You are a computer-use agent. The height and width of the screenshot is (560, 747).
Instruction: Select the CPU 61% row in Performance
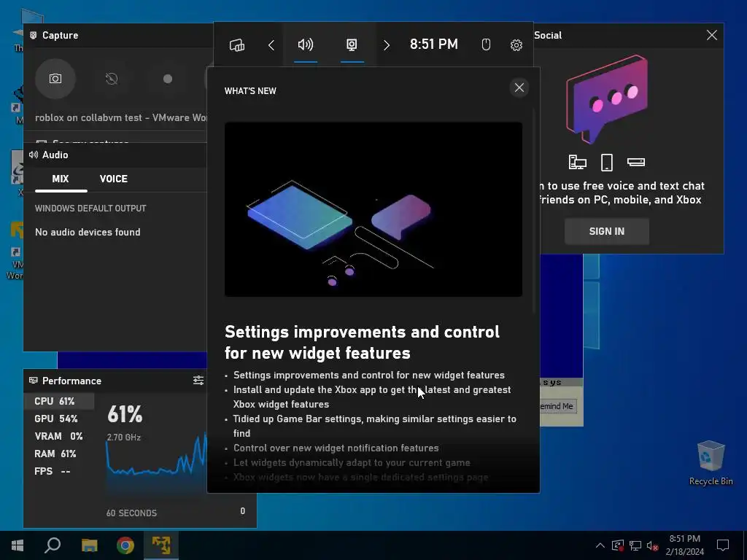tap(60, 402)
